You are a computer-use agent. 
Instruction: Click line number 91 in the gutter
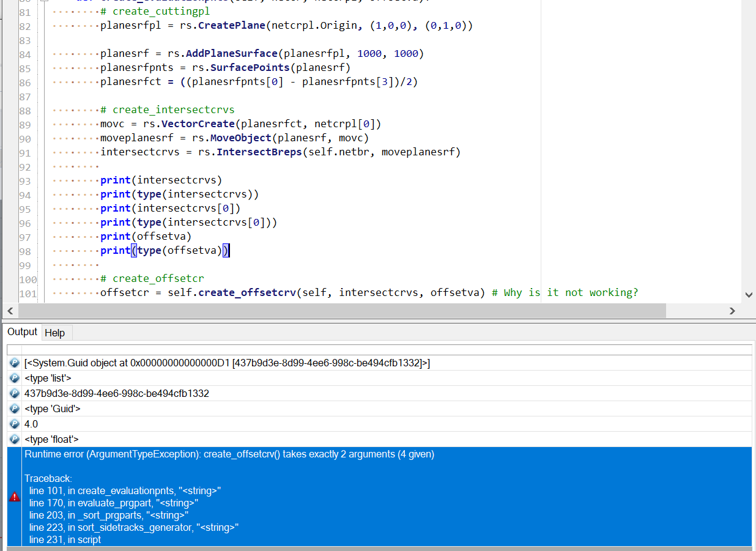25,153
